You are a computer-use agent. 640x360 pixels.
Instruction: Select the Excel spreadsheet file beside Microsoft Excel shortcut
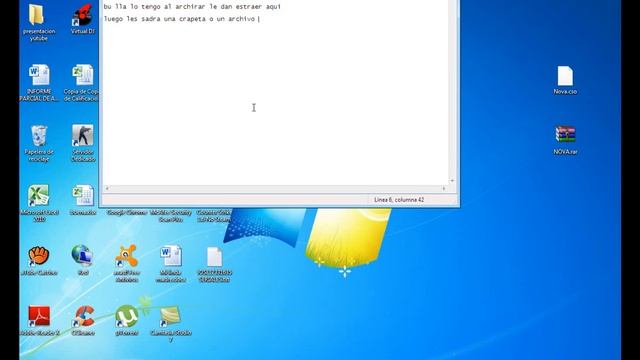83,196
